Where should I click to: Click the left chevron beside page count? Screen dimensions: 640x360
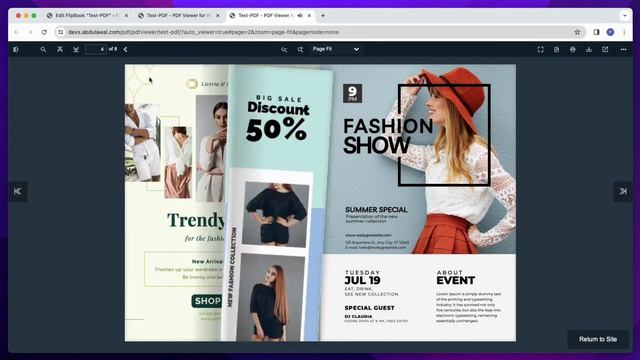125,49
